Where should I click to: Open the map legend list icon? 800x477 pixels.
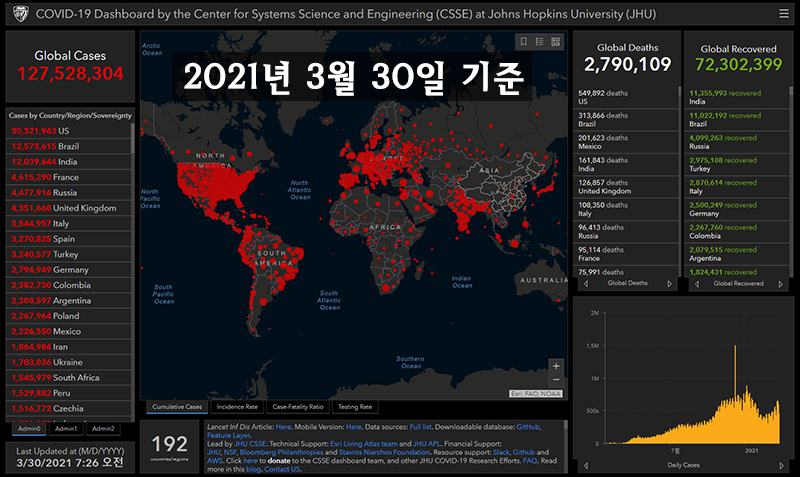(x=539, y=42)
